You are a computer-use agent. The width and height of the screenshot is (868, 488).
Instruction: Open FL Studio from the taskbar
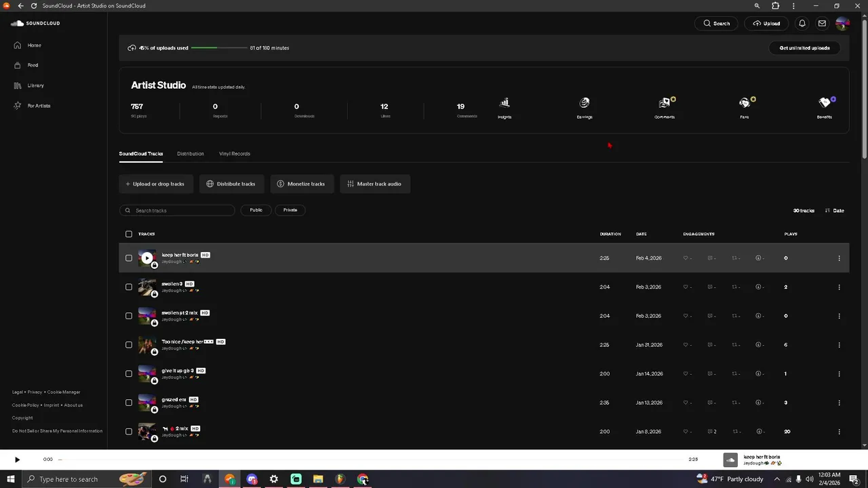340,479
